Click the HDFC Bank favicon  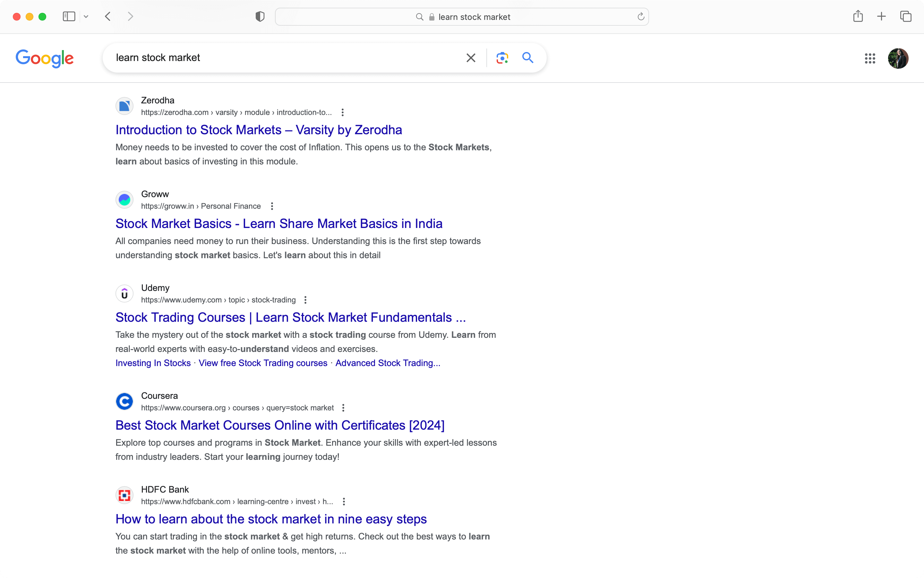tap(124, 495)
